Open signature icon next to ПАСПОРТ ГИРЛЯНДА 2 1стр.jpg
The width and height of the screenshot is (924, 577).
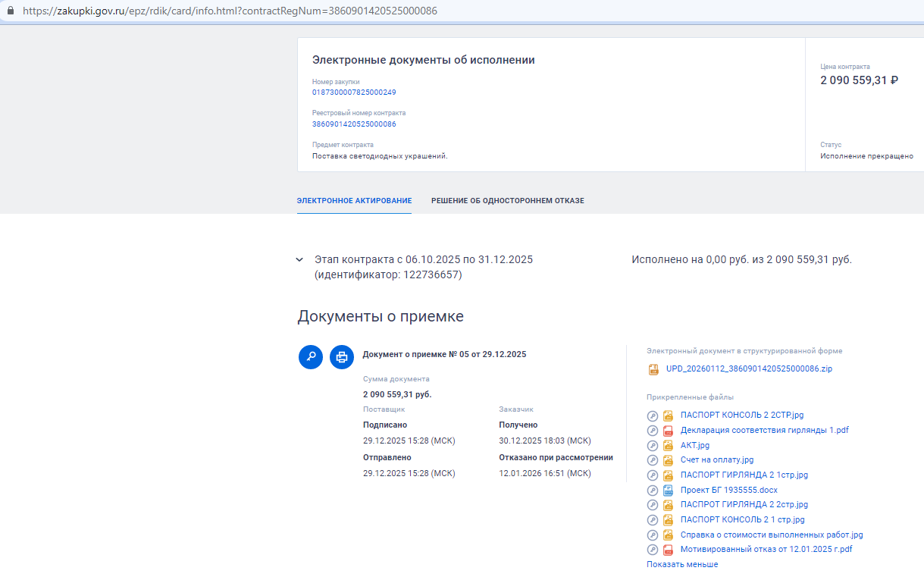click(652, 475)
